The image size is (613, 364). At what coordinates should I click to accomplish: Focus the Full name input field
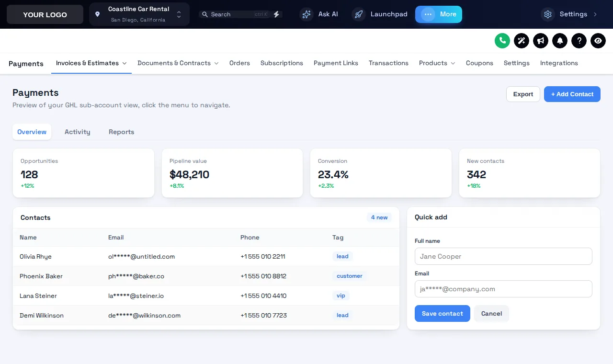[503, 256]
